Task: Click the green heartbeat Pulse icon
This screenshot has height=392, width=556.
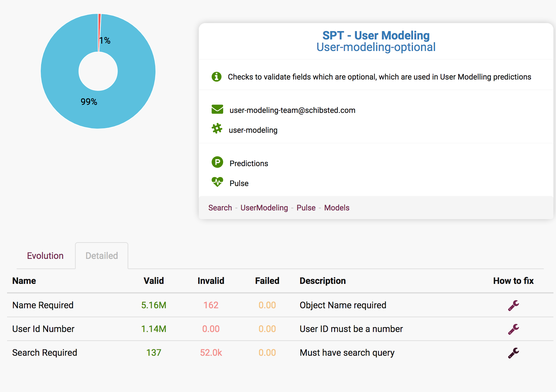Action: 217,182
